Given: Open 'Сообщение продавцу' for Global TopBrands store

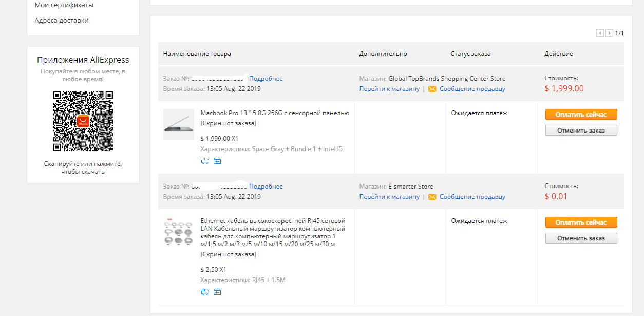Looking at the screenshot, I should click(x=472, y=89).
